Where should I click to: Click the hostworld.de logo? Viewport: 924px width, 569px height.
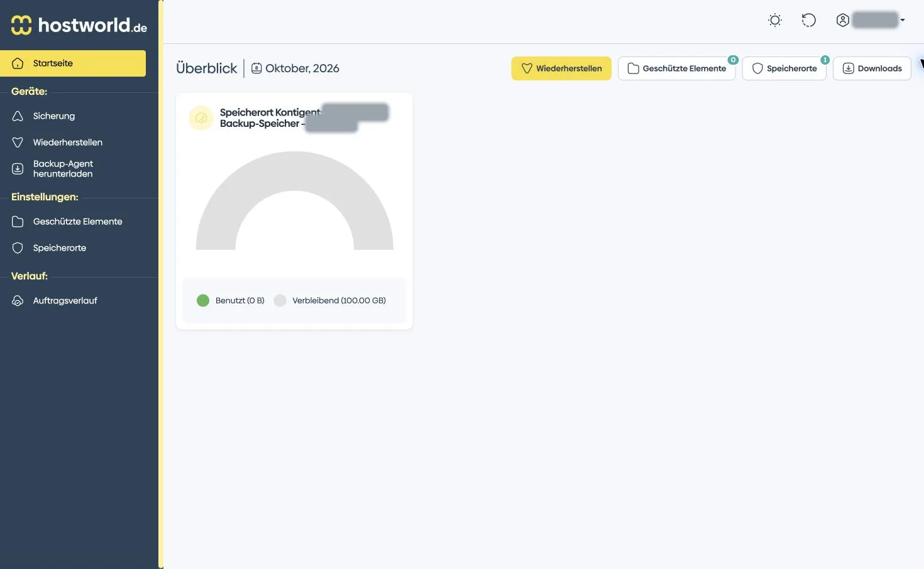tap(79, 24)
